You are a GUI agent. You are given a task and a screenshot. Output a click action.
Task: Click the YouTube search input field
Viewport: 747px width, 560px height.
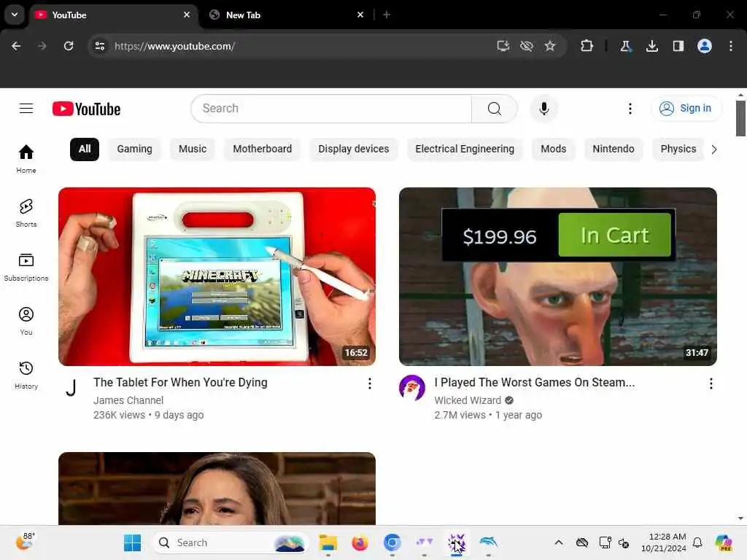(331, 109)
